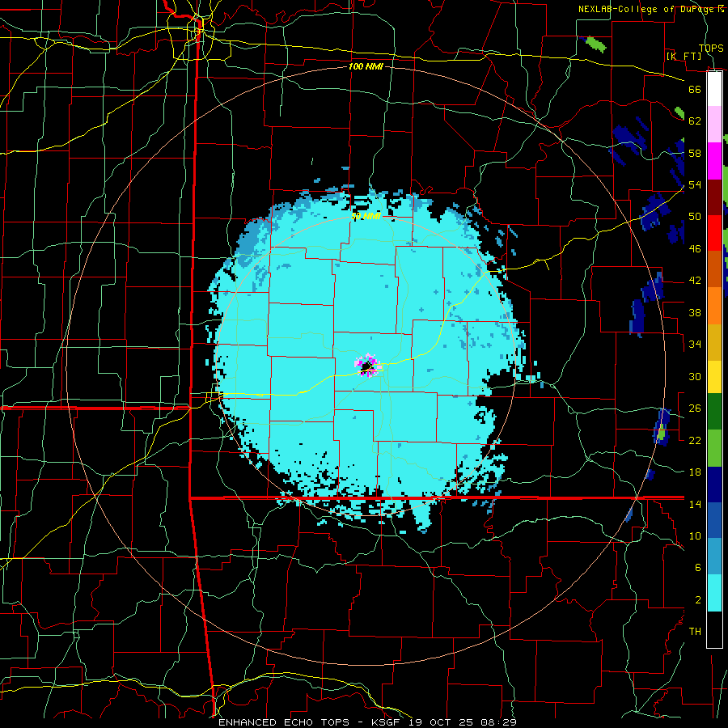Click the light pink 62 kft legend swatch

point(714,125)
